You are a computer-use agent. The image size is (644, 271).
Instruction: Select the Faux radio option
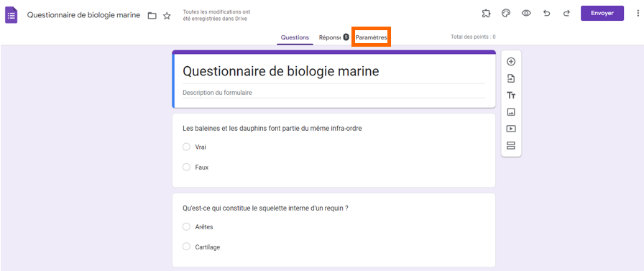tap(186, 167)
